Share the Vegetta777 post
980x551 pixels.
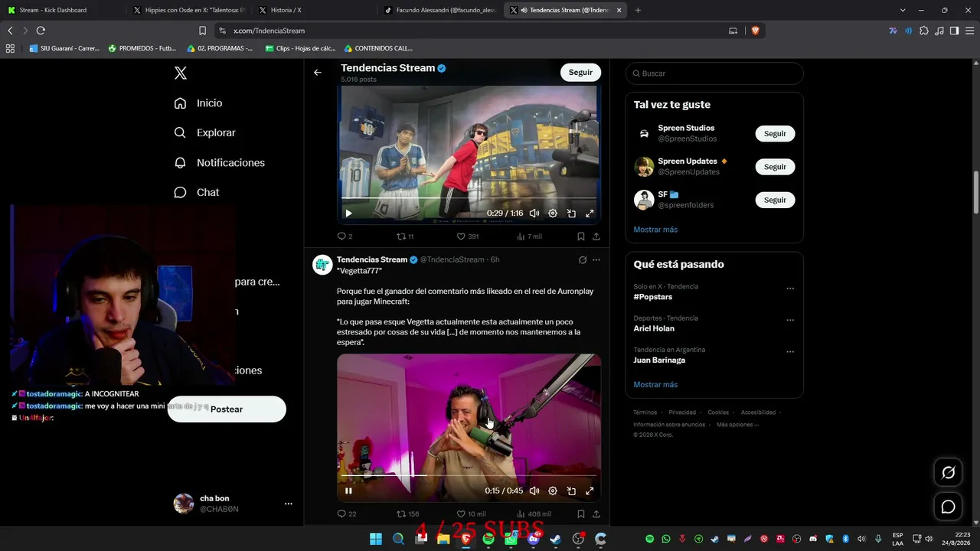point(596,514)
